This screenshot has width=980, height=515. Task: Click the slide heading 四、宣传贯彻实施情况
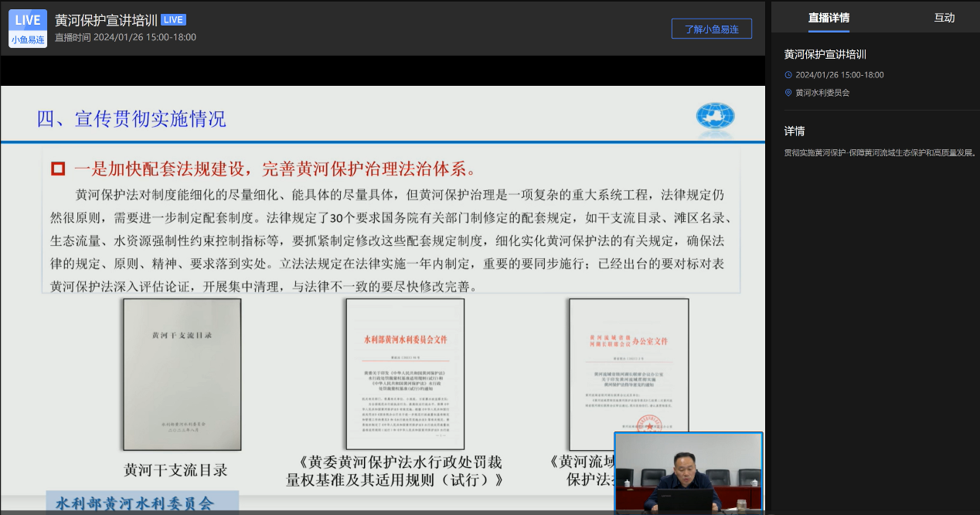pyautogui.click(x=131, y=119)
